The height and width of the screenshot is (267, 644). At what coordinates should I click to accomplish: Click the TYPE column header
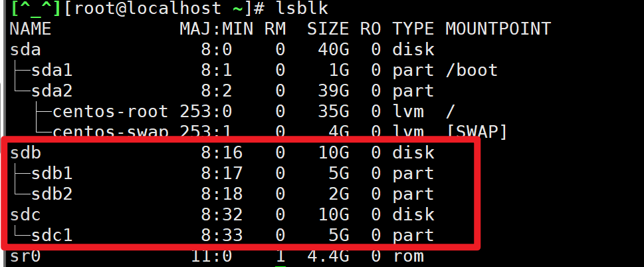[413, 29]
